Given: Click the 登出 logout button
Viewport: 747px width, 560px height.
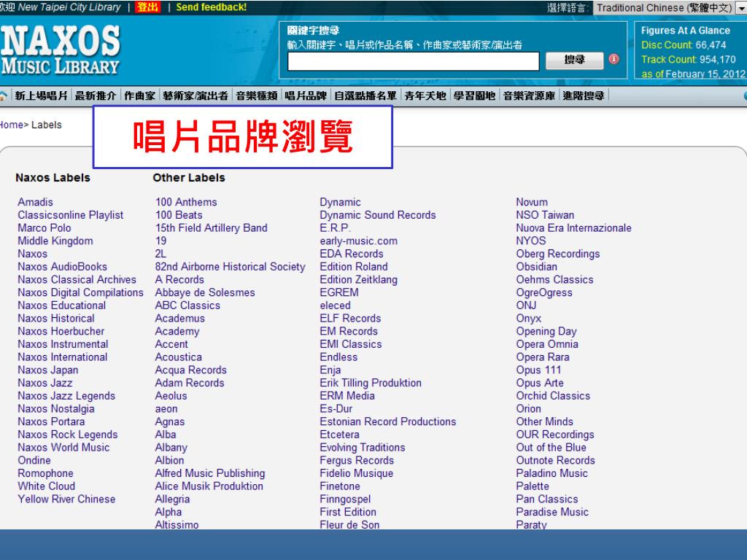Looking at the screenshot, I should 148,7.
